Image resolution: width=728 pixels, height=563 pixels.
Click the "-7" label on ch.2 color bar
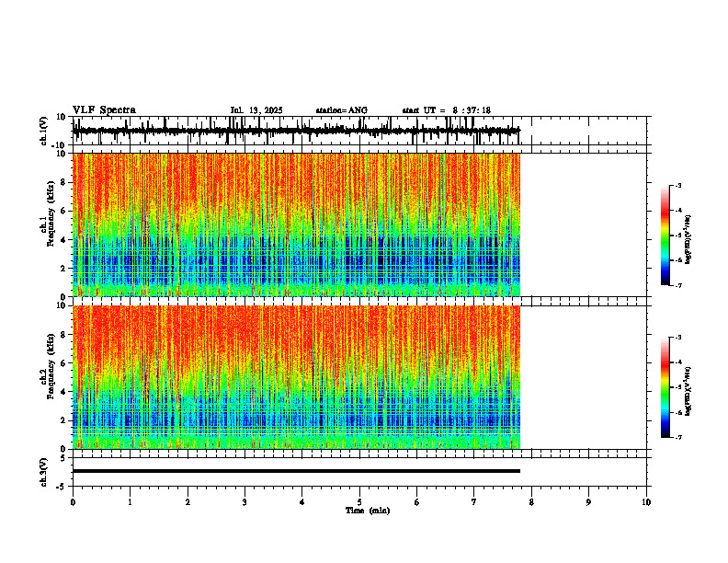point(677,438)
